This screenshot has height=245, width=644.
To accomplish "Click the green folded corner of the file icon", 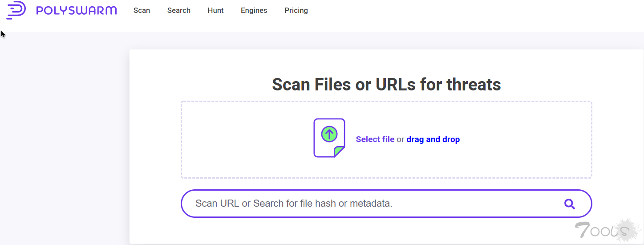I will pos(340,152).
